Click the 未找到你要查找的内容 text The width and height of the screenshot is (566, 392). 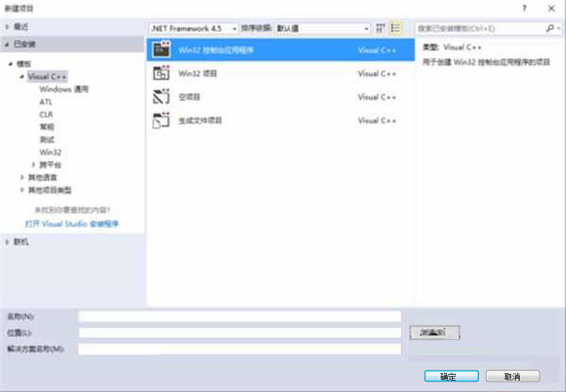click(x=73, y=210)
